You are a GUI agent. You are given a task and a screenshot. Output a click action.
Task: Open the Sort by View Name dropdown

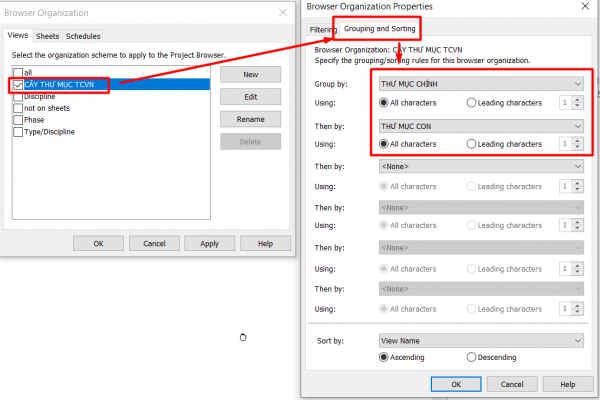[x=480, y=341]
